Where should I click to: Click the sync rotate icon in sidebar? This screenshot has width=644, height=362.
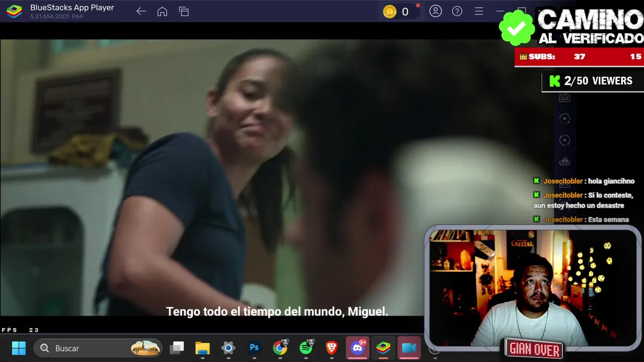tap(565, 140)
